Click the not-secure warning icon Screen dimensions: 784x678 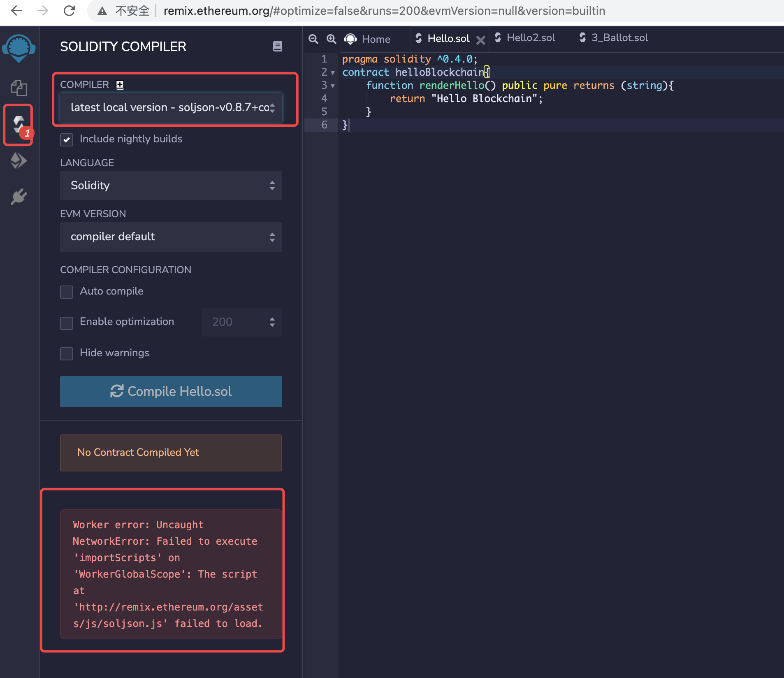click(102, 11)
